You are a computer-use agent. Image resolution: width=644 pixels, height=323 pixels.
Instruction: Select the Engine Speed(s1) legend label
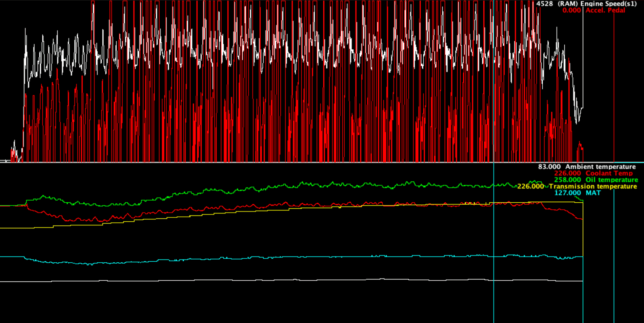(597, 4)
